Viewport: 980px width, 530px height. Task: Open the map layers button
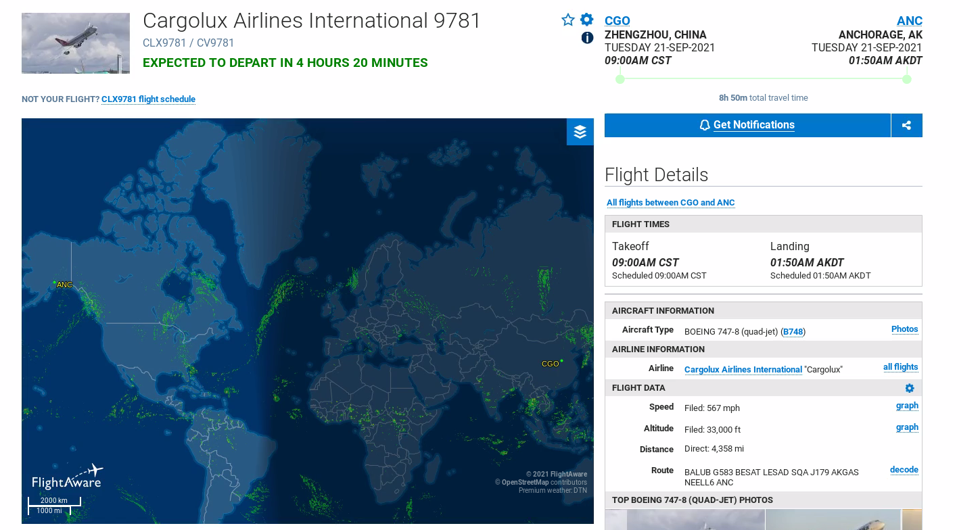pos(580,132)
